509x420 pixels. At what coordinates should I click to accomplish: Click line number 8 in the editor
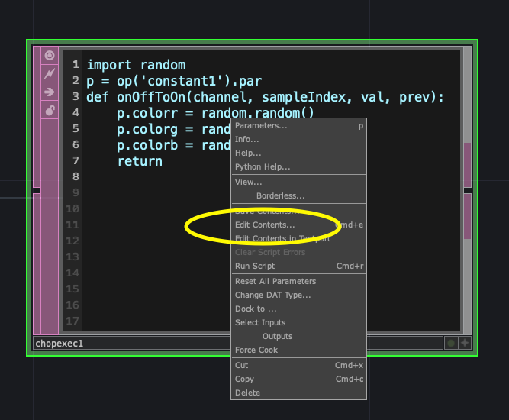click(x=76, y=176)
